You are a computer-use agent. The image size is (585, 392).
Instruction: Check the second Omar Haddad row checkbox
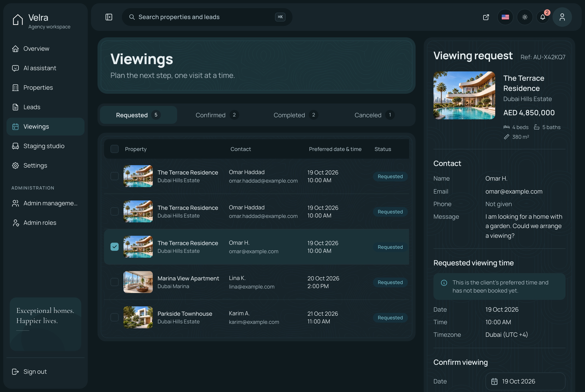coord(115,211)
